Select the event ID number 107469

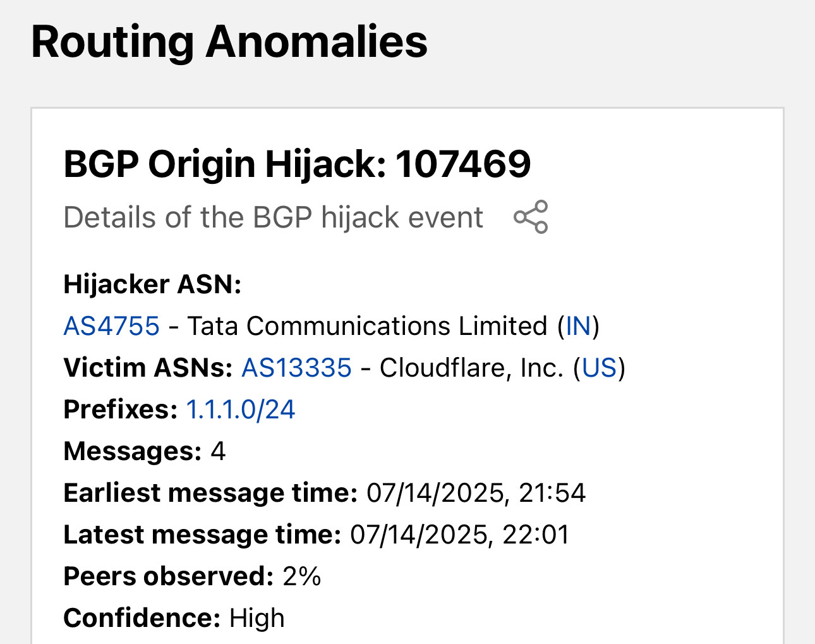[x=463, y=164]
